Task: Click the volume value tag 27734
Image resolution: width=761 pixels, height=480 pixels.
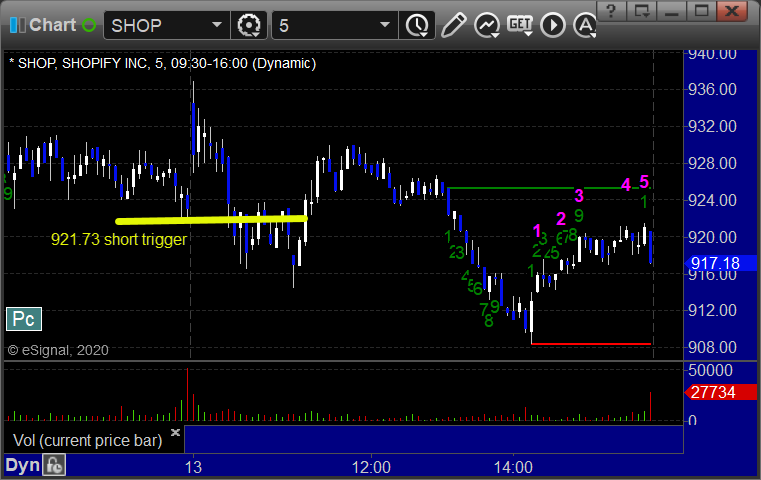Action: 721,392
